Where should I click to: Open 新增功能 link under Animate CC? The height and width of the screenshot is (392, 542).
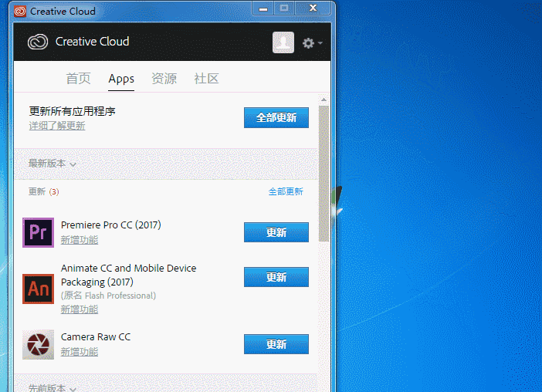80,309
